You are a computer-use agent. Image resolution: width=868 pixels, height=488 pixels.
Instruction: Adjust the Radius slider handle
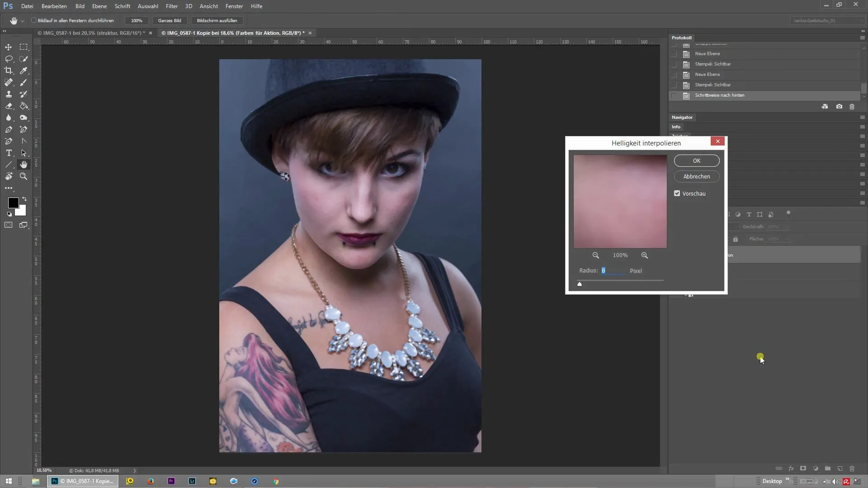[x=580, y=284]
